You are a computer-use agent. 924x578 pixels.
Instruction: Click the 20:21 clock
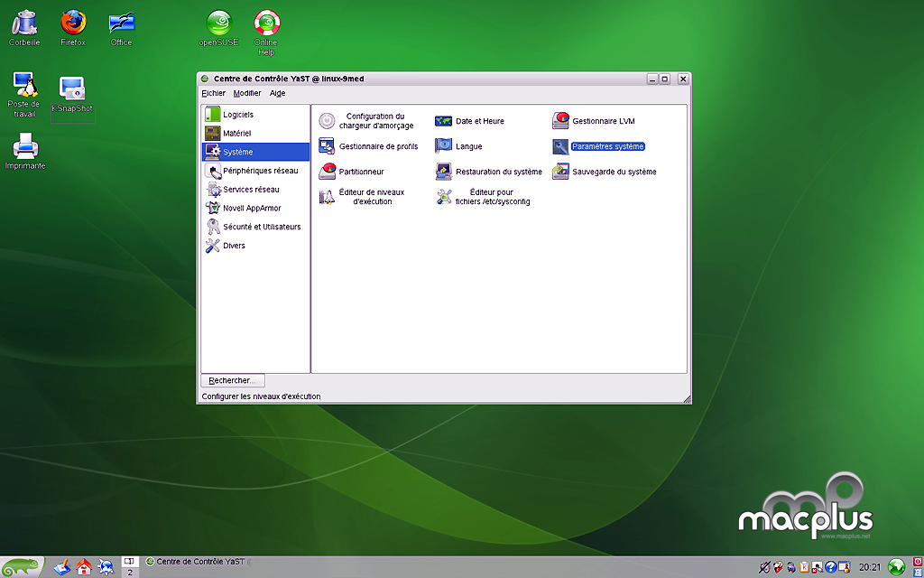869,567
